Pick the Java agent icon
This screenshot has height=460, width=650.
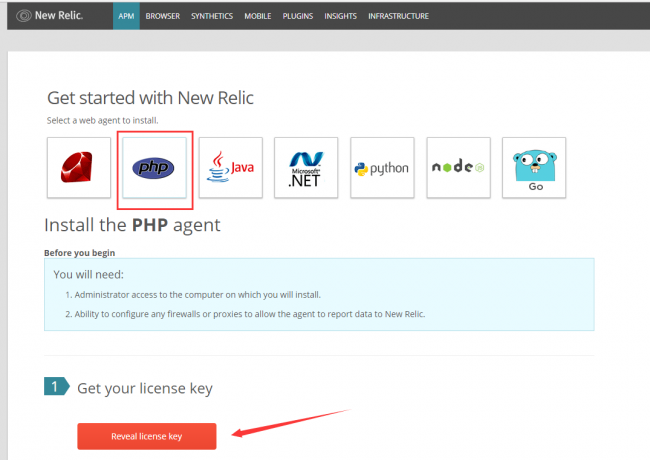click(x=230, y=168)
